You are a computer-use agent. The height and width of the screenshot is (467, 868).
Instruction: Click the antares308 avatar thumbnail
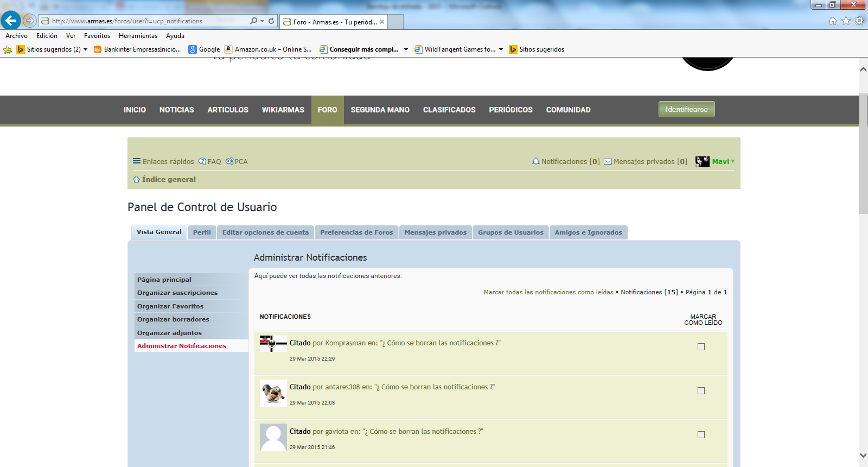(273, 393)
